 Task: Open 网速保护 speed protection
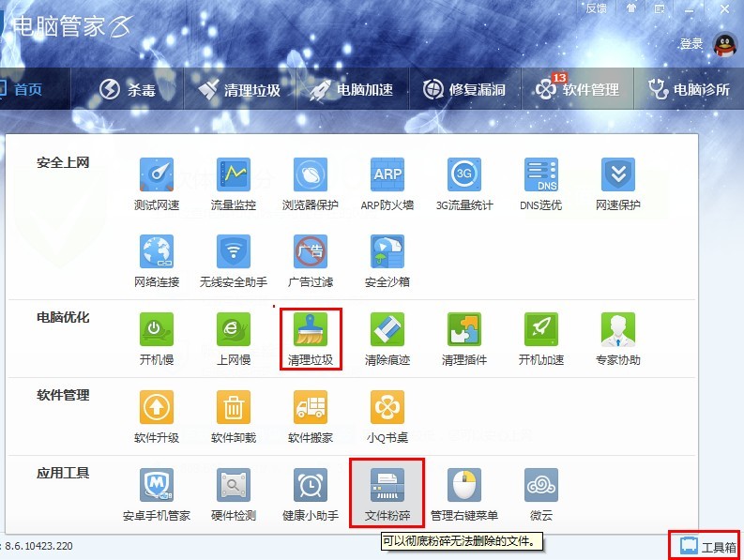617,184
